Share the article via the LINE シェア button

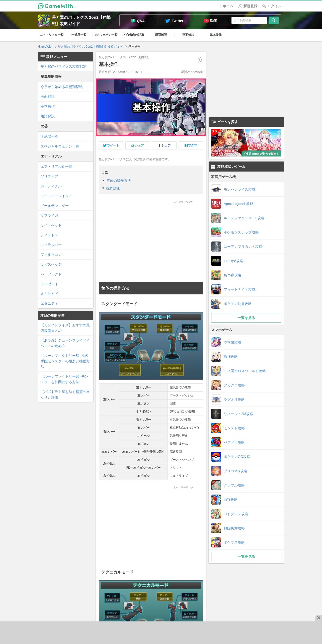click(x=138, y=145)
